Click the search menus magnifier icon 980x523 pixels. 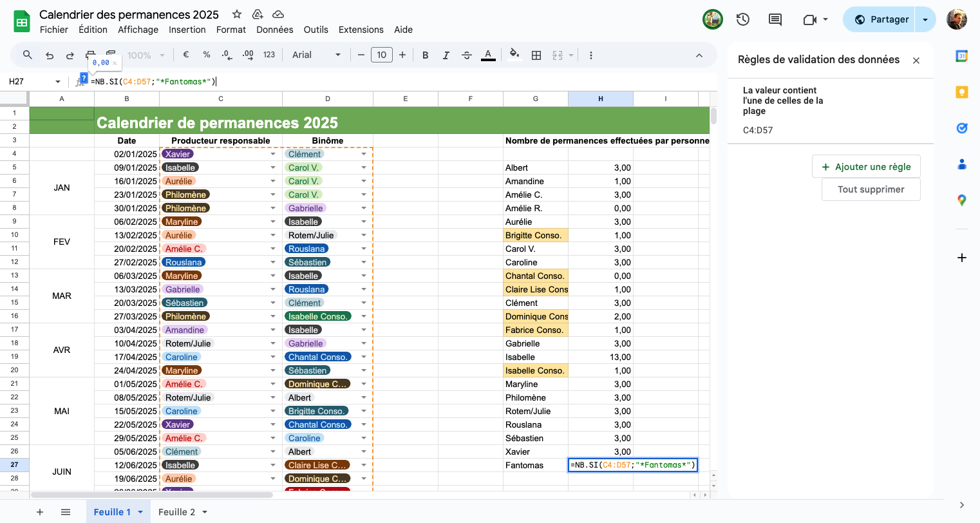pyautogui.click(x=28, y=55)
